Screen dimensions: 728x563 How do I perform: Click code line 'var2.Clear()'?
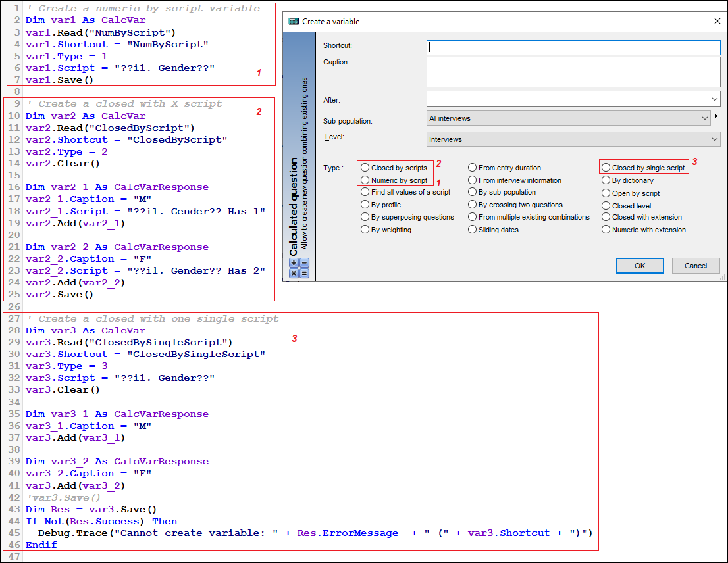click(63, 163)
